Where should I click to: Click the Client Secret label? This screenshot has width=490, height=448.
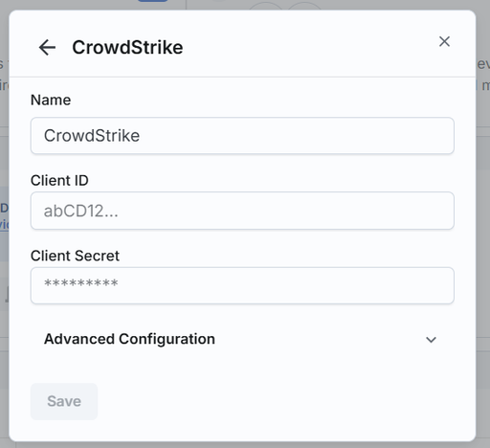(75, 256)
